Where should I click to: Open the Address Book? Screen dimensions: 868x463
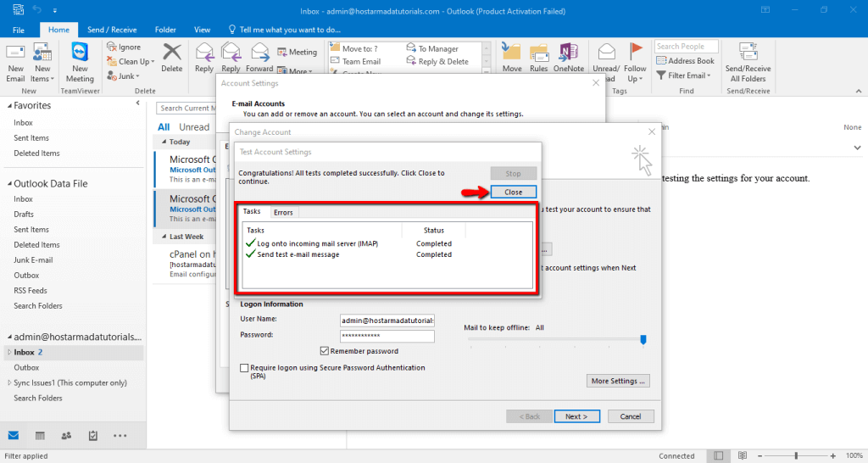pyautogui.click(x=685, y=61)
